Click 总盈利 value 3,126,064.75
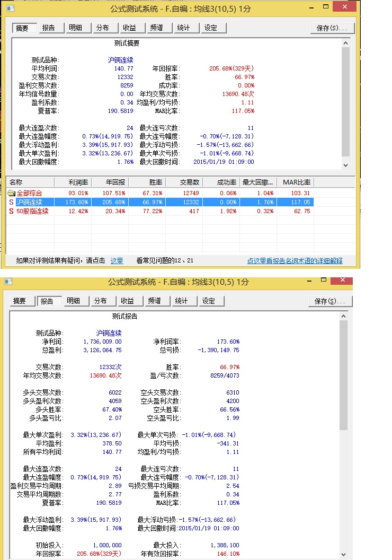This screenshot has width=392, height=560. 102,351
